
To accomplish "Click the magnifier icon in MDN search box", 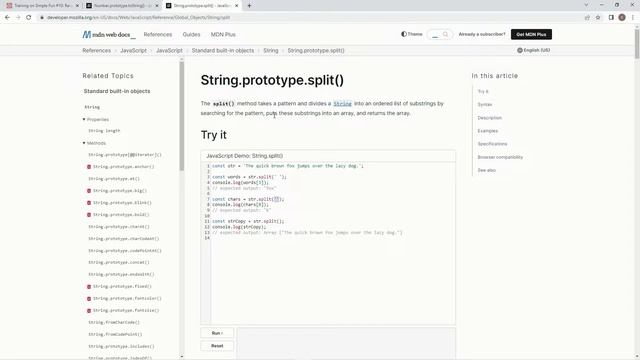I will point(445,35).
